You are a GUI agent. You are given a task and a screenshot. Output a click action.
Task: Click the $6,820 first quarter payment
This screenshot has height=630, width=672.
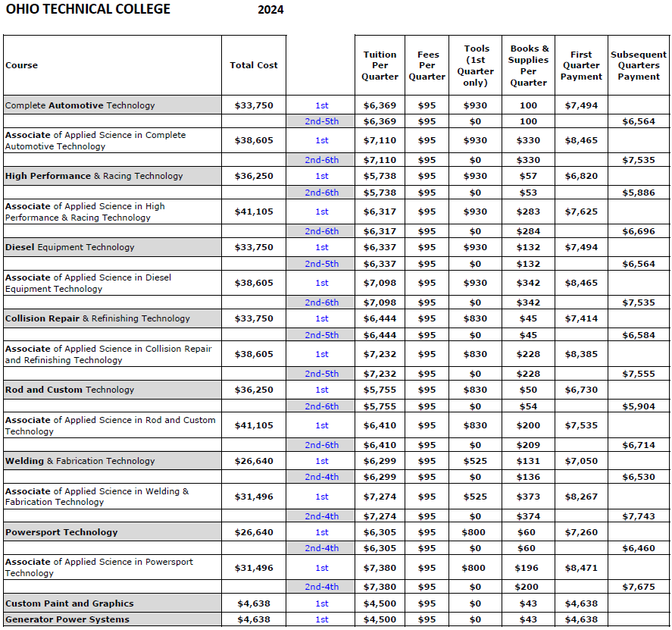pyautogui.click(x=581, y=176)
